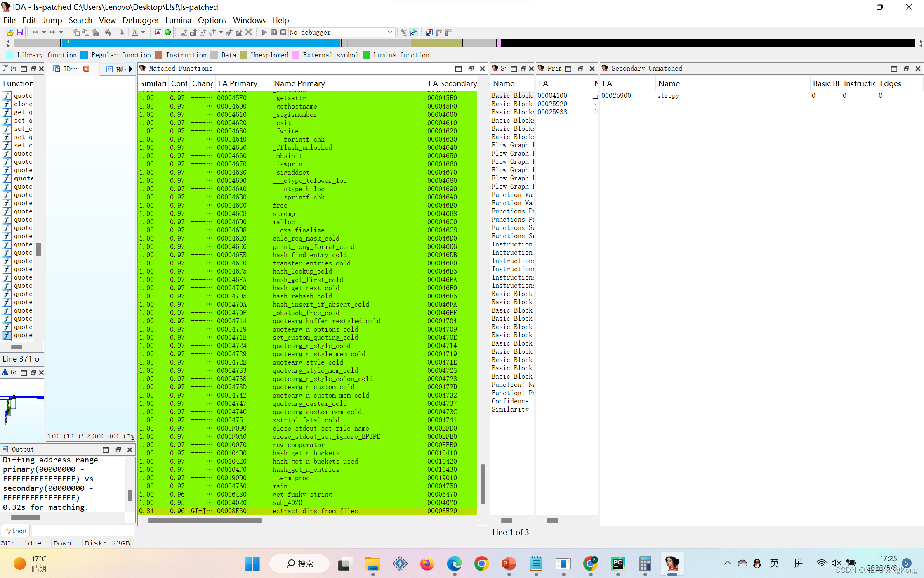Image resolution: width=924 pixels, height=578 pixels.
Task: Click the toolbar X delete icon
Action: pos(248,32)
